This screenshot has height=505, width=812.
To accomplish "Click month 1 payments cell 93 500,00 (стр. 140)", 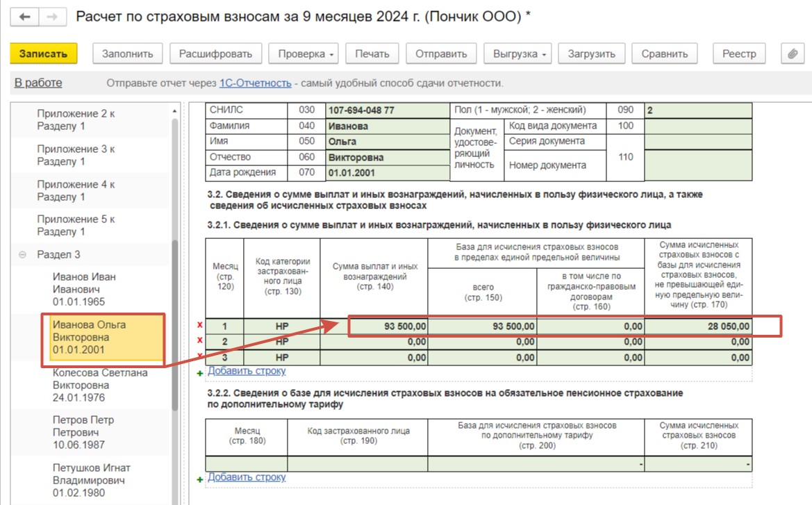I will coord(374,326).
